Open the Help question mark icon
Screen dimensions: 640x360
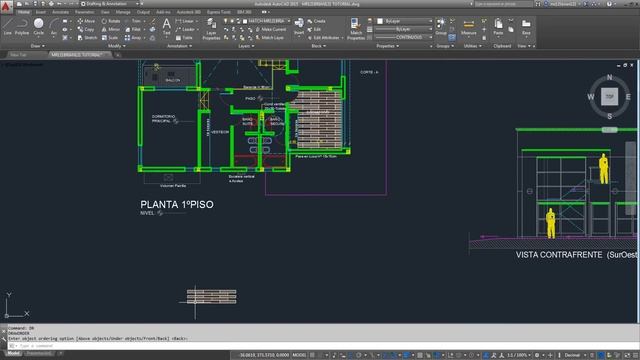(609, 4)
